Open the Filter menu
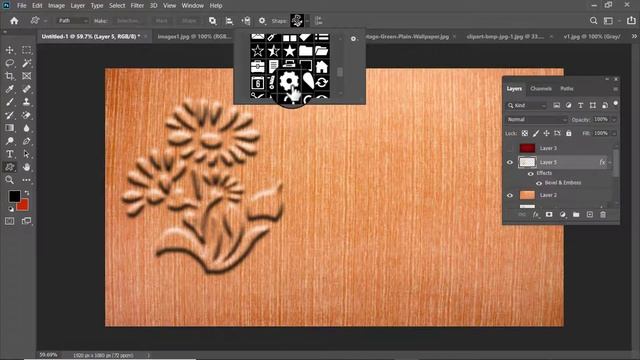640x360 pixels. click(x=137, y=6)
